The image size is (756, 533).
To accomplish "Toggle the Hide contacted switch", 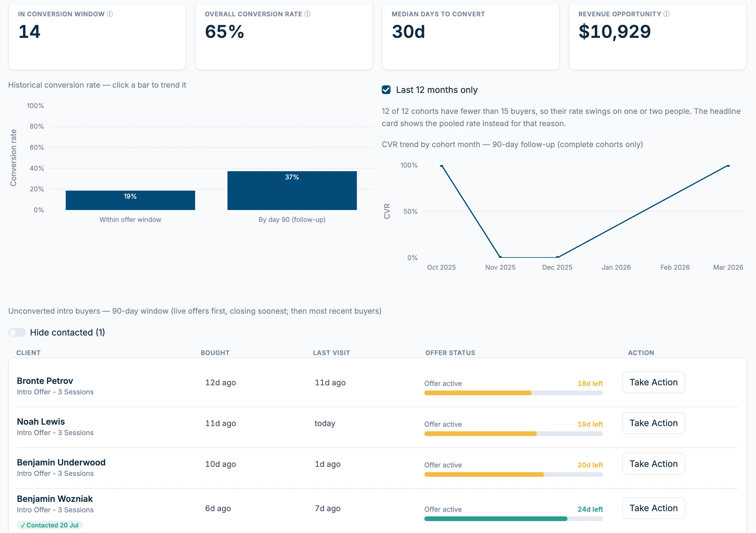I will tap(17, 332).
